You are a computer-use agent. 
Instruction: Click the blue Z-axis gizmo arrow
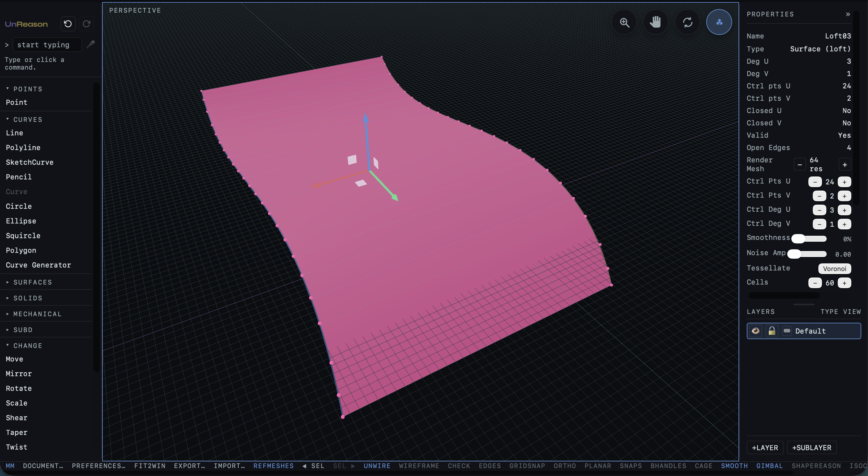point(365,119)
